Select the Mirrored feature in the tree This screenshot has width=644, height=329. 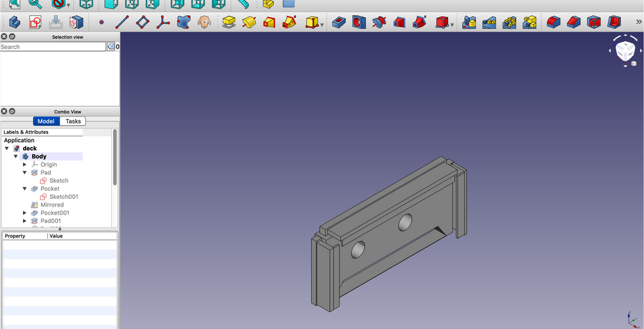coord(52,205)
